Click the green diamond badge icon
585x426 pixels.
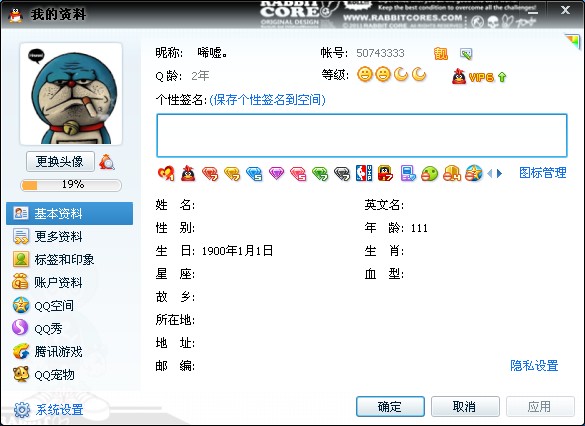coord(320,174)
